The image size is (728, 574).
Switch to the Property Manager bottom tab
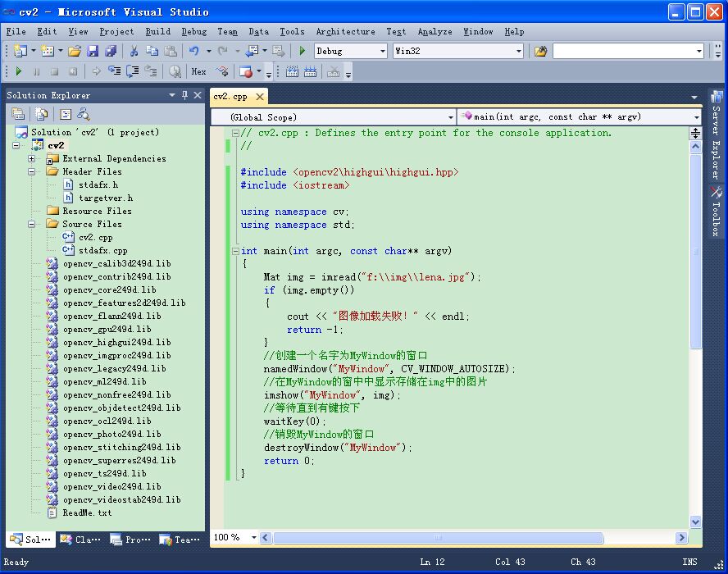[130, 540]
